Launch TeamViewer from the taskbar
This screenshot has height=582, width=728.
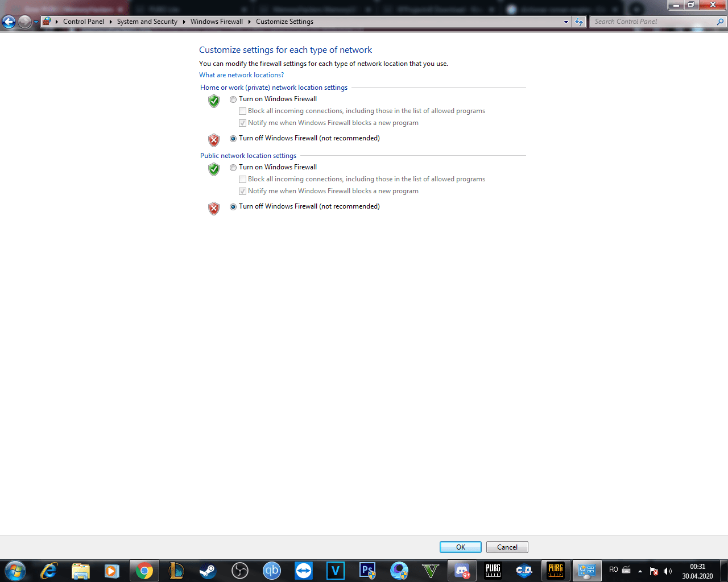[x=304, y=571]
